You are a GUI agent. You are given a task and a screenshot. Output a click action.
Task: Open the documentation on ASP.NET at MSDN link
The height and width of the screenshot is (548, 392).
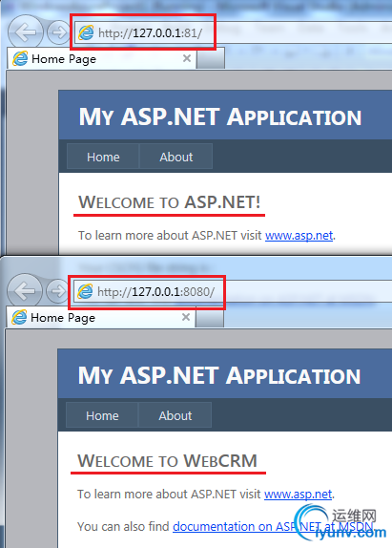[x=273, y=526]
